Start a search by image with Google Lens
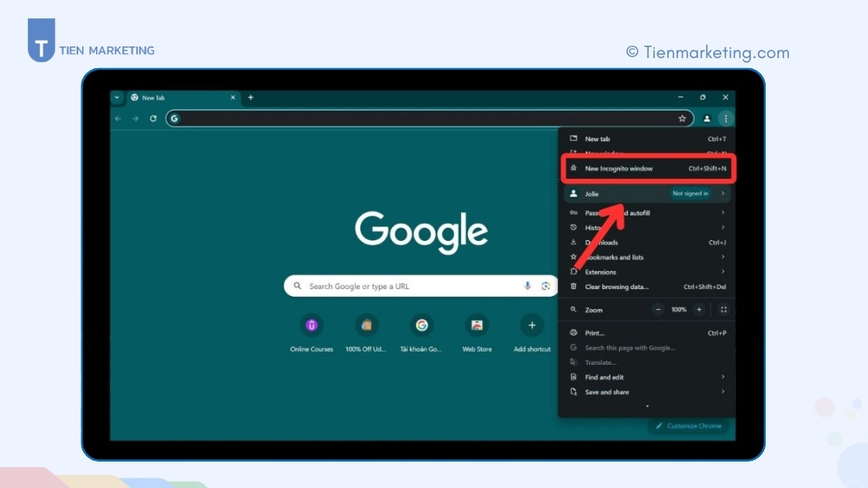 click(547, 286)
